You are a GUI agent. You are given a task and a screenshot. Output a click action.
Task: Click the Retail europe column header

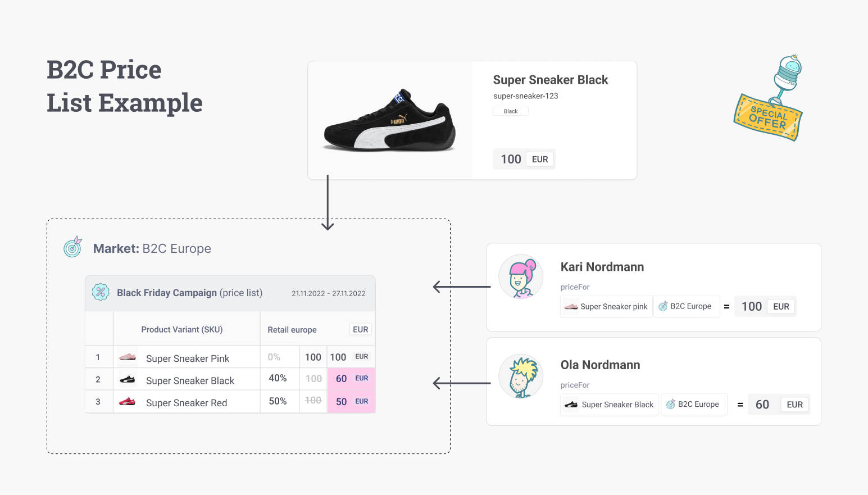(292, 330)
